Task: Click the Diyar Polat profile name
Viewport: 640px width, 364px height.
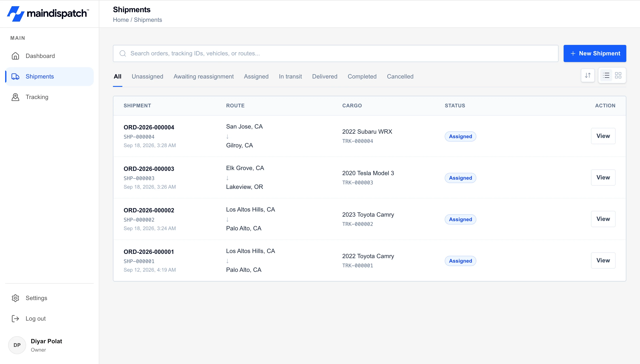Action: click(x=46, y=341)
